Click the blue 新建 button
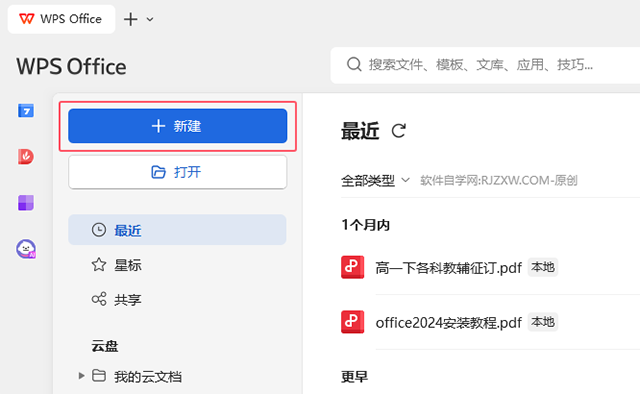Screen dimensions: 640x394 [x=178, y=126]
